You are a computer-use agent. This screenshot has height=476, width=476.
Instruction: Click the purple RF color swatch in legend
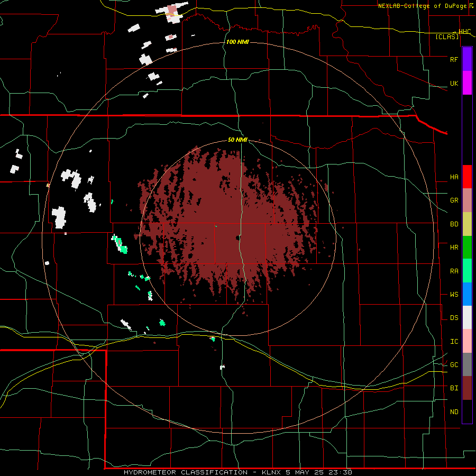coord(467,59)
